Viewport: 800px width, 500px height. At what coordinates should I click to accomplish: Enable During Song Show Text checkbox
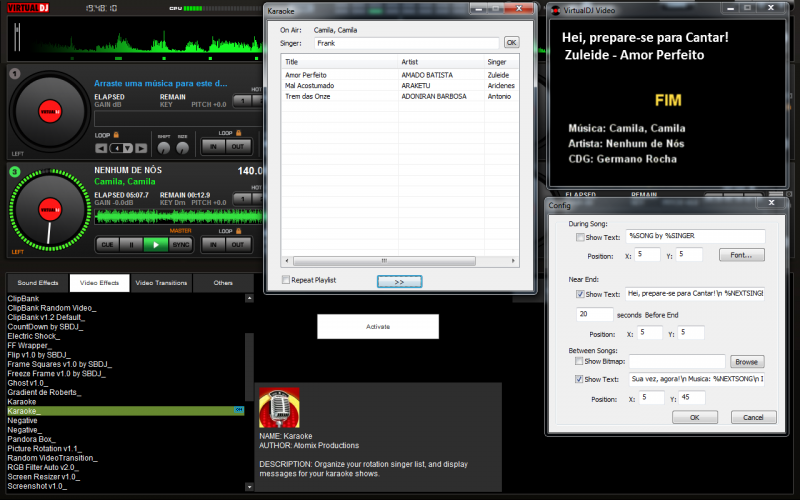point(580,237)
